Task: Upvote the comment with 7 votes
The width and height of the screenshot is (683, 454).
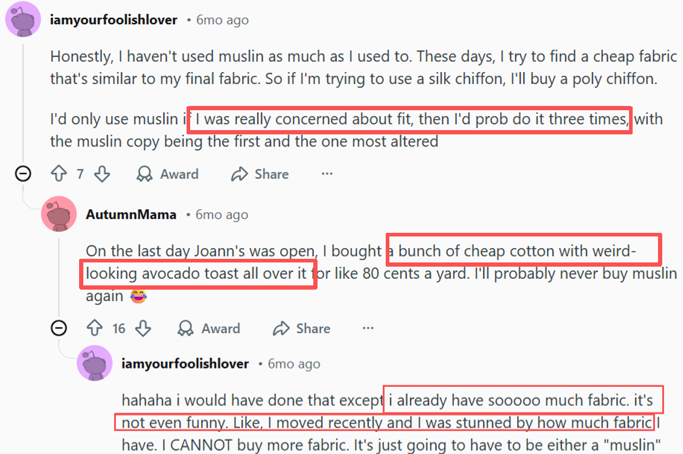Action: coord(58,174)
